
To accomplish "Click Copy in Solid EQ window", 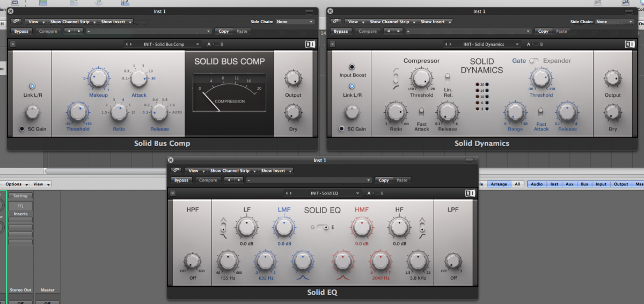I will (384, 180).
